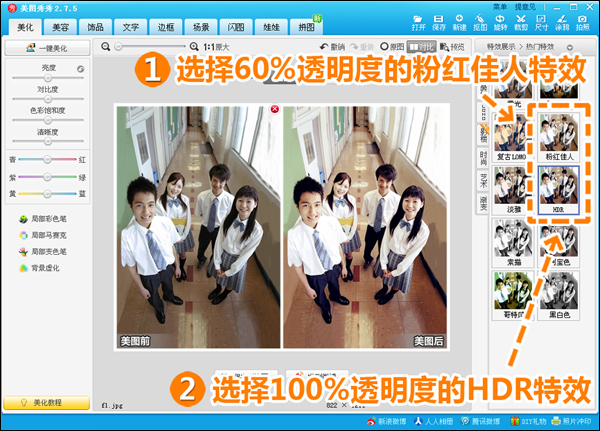600x431 pixels.
Task: Apply the 淡雅 effect thumbnail
Action: (512, 190)
